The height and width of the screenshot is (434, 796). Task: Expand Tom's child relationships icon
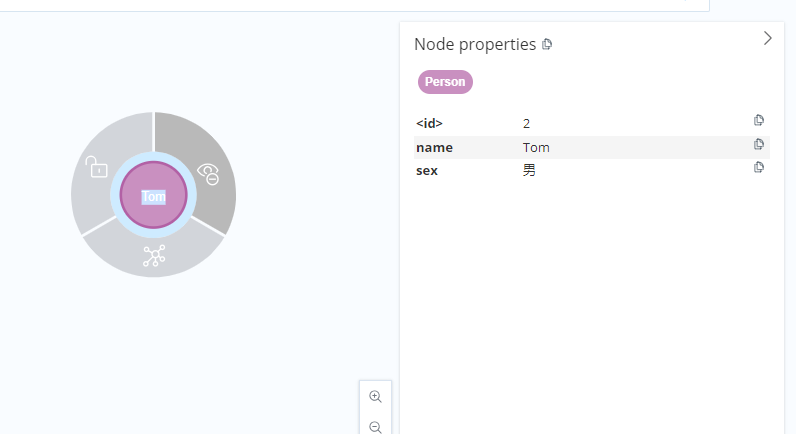click(154, 256)
